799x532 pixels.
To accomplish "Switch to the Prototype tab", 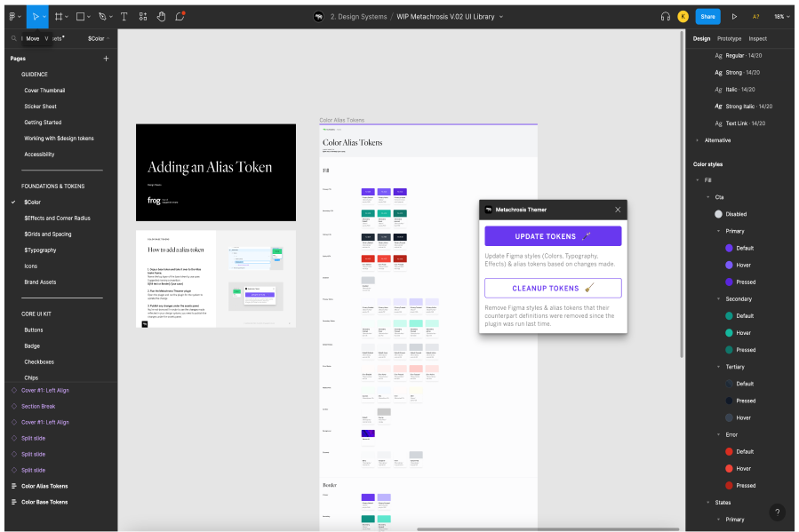I will click(729, 38).
